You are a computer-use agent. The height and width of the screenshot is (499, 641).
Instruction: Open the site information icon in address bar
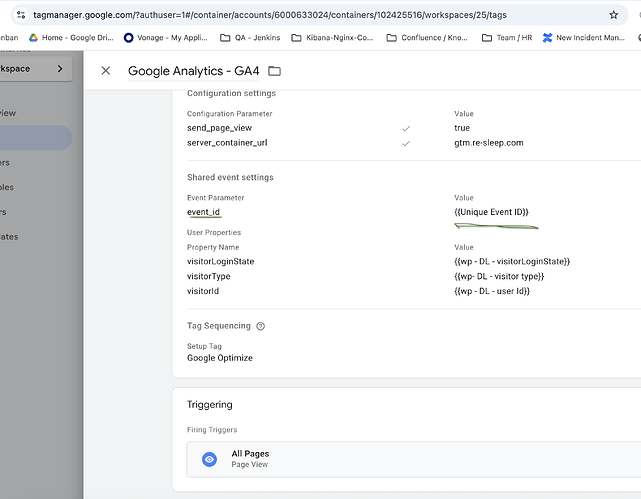[21, 15]
